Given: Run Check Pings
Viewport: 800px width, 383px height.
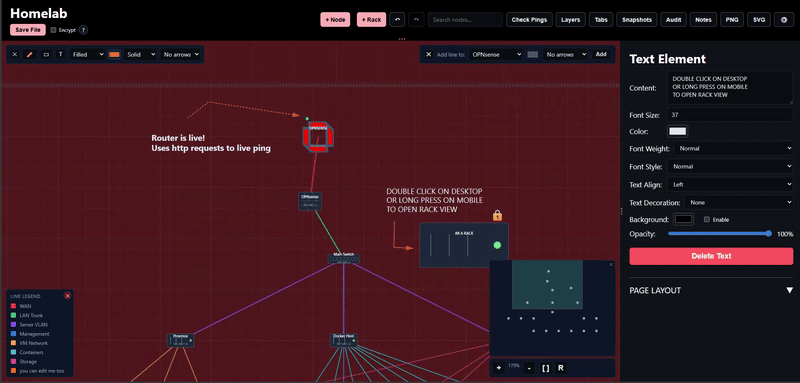Looking at the screenshot, I should [x=530, y=20].
